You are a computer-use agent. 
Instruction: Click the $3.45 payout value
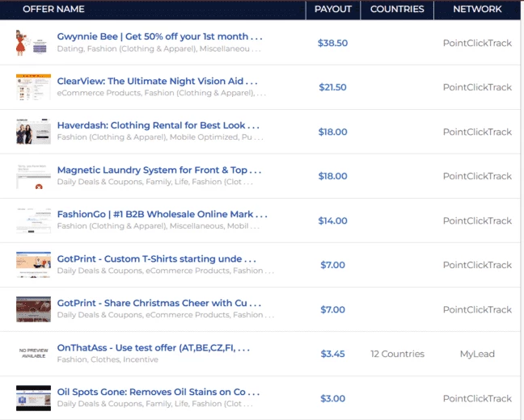(332, 354)
